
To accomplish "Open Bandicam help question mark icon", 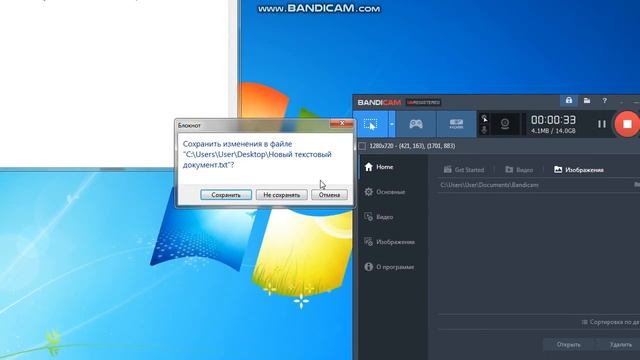I will (604, 100).
